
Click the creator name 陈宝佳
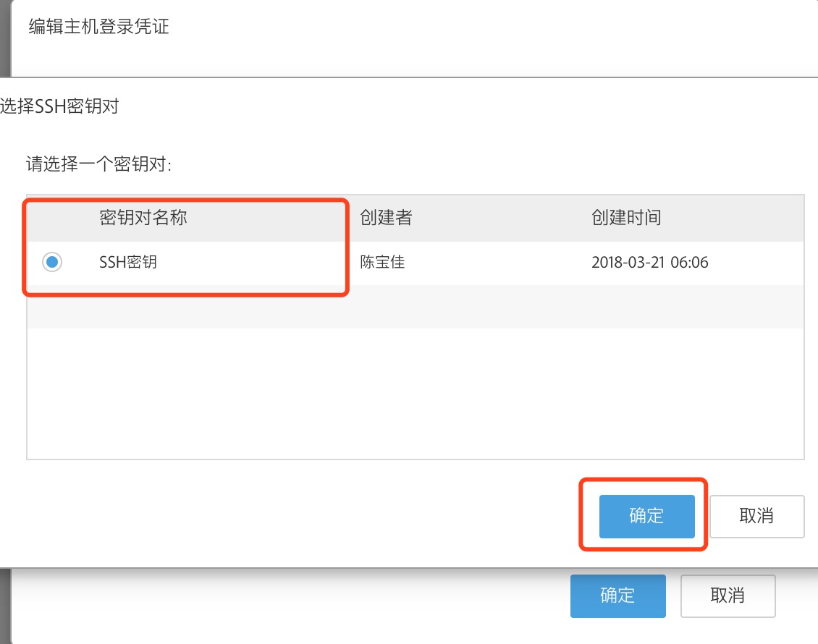click(382, 263)
